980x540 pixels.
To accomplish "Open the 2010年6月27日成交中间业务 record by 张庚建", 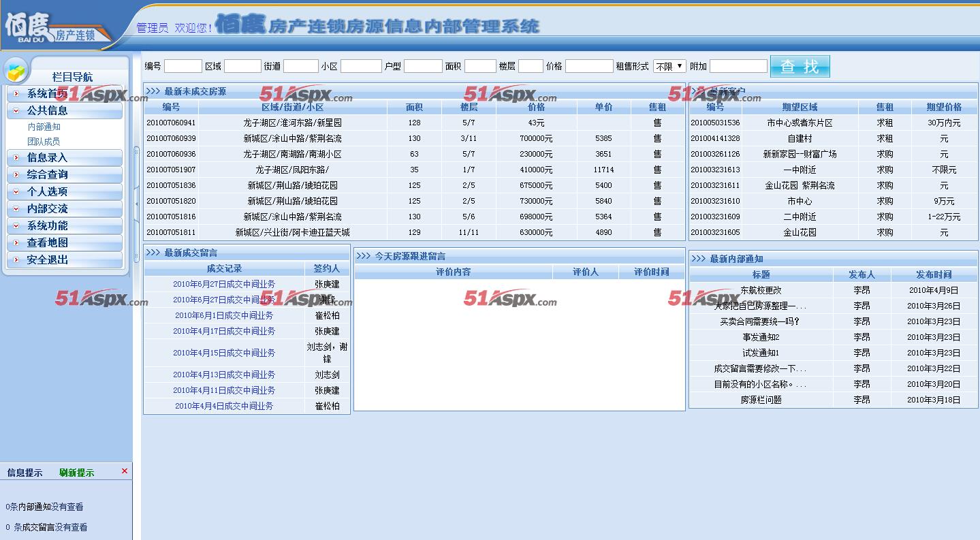I will 224,285.
